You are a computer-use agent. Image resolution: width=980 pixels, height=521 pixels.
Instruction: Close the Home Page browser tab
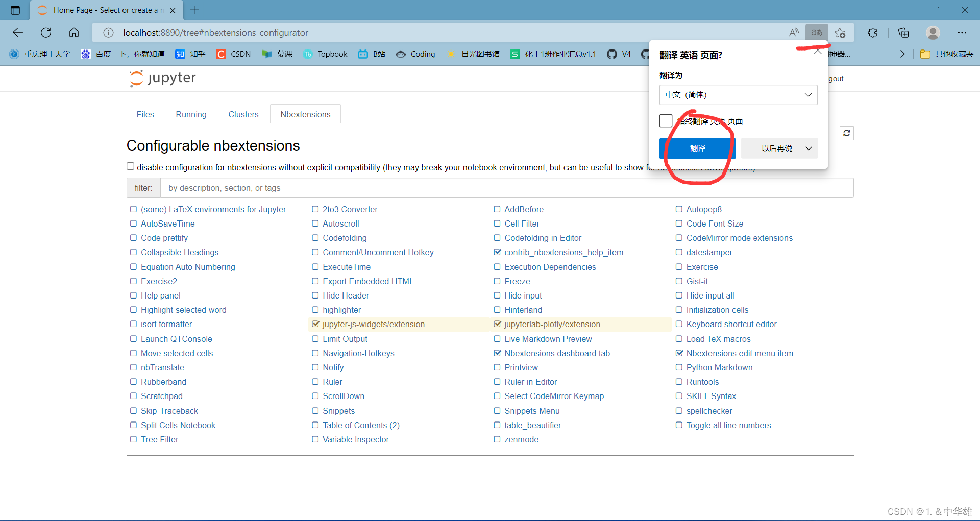click(173, 10)
